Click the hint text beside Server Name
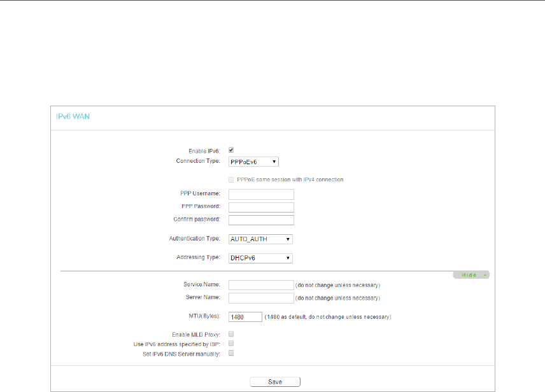 pos(337,298)
